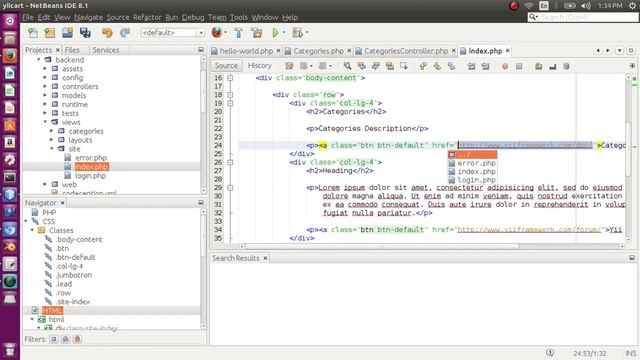Toggle Highlight Search in editor toolbar
This screenshot has width=640, height=360.
pos(390,66)
